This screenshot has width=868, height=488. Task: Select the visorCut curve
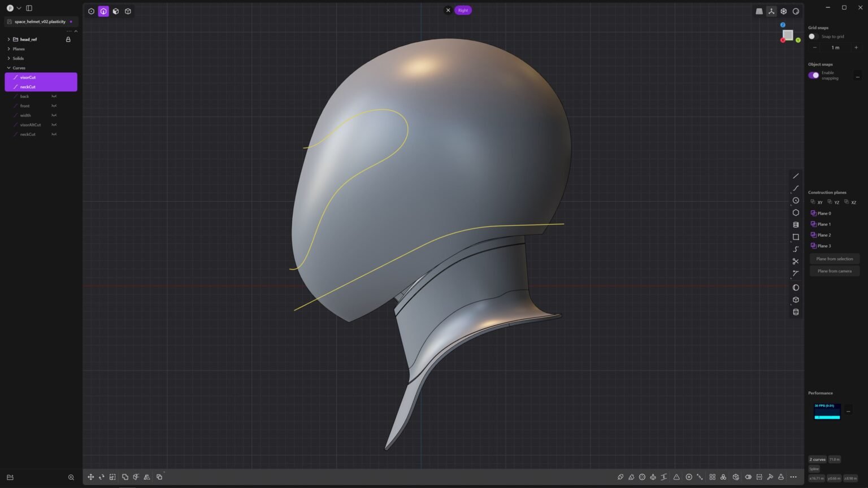pos(41,77)
